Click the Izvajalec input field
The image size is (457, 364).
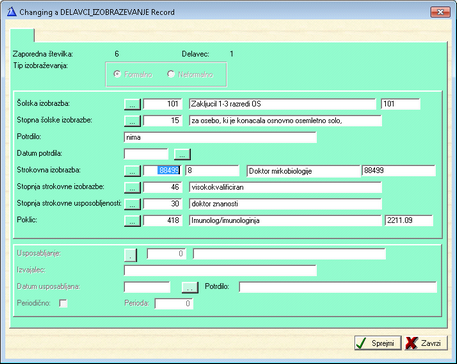click(220, 271)
